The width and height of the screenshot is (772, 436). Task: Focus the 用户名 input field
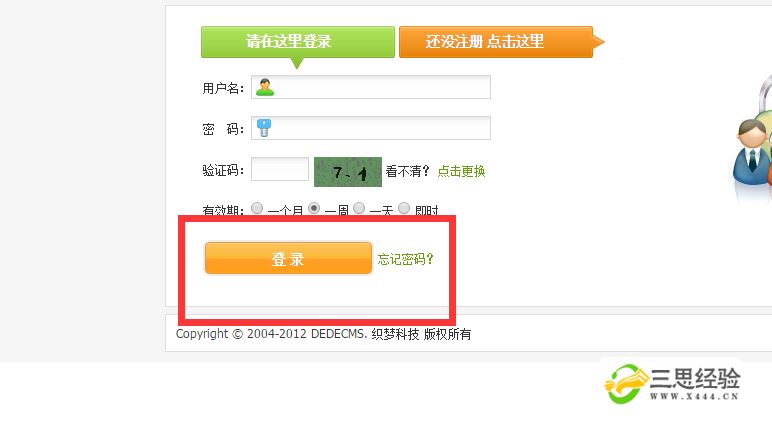coord(371,87)
